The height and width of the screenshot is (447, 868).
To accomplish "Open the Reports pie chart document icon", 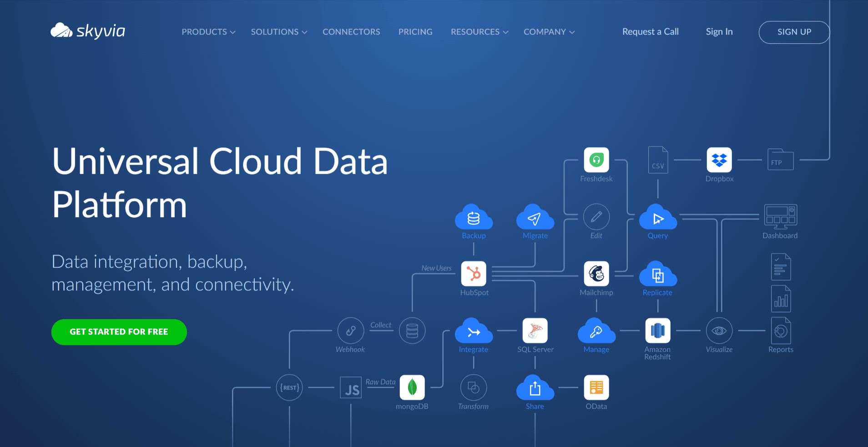I will click(781, 330).
